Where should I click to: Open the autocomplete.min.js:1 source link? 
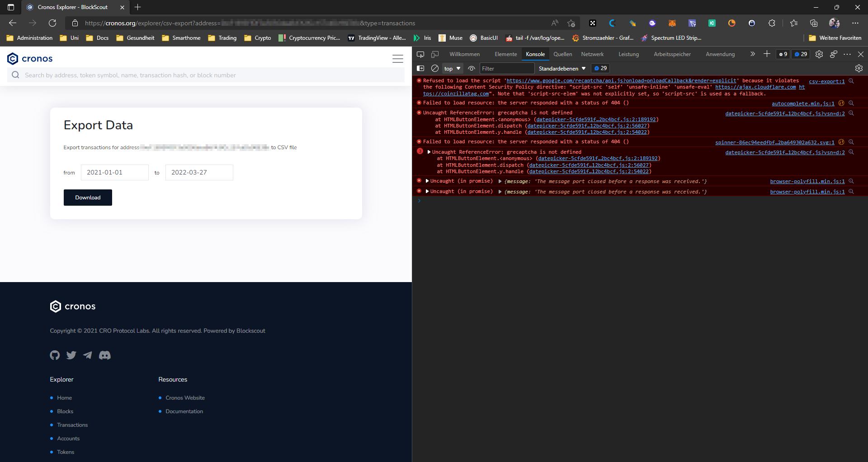click(803, 104)
